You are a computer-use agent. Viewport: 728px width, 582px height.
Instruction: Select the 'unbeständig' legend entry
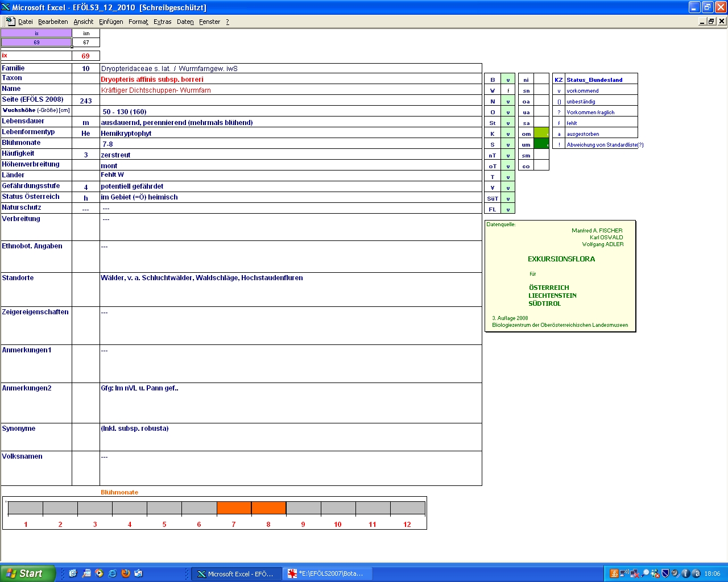[x=601, y=101]
